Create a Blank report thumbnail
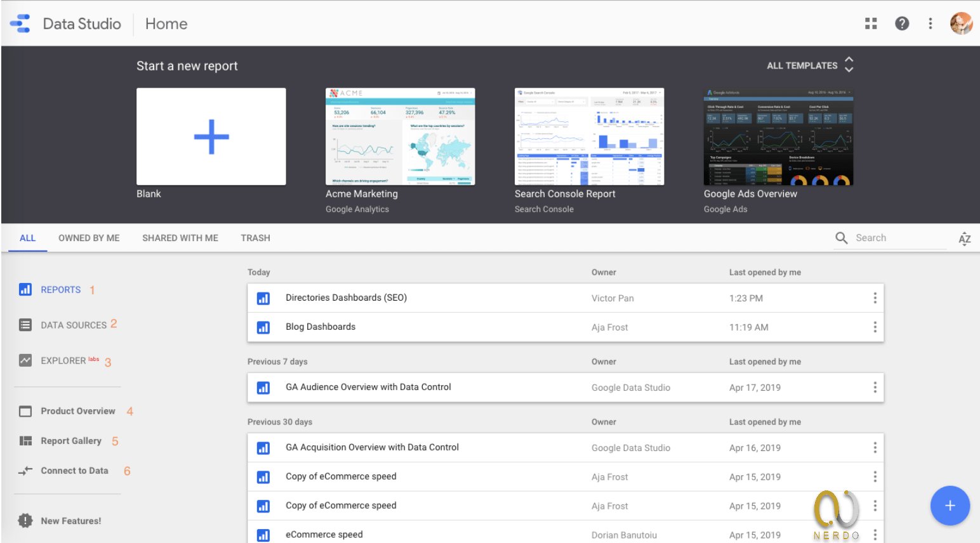This screenshot has height=543, width=980. click(211, 136)
